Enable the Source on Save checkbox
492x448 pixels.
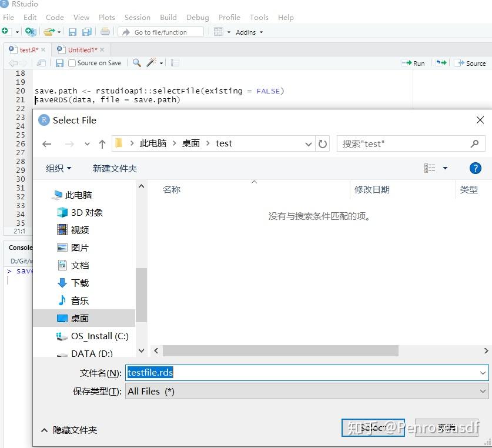click(x=72, y=63)
